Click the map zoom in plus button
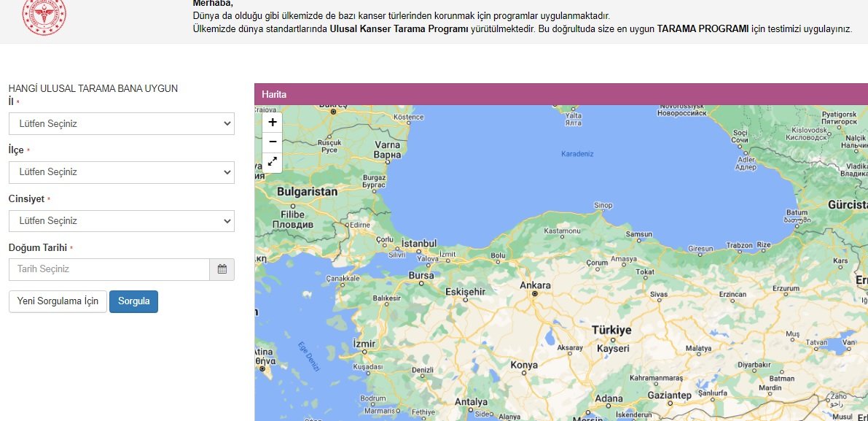Viewport: 868px width, 421px height. [x=272, y=123]
